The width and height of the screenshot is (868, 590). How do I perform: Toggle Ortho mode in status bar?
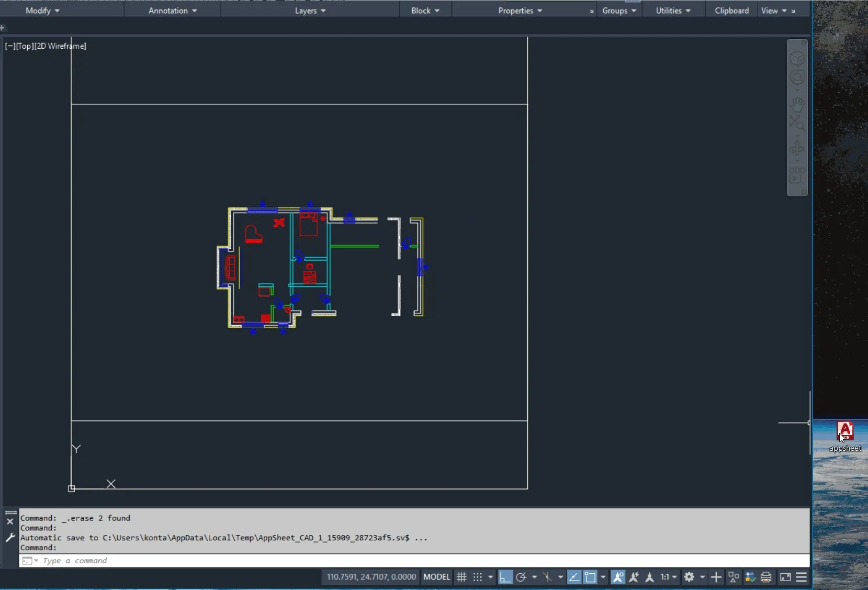pos(505,577)
